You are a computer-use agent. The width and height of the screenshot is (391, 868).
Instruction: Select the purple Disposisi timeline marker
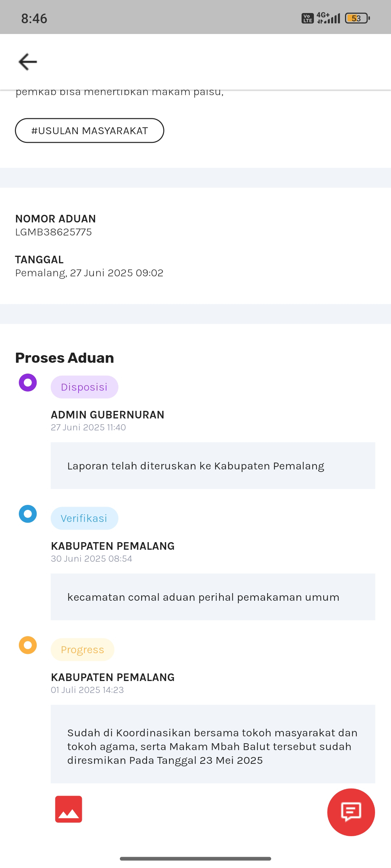pos(28,383)
